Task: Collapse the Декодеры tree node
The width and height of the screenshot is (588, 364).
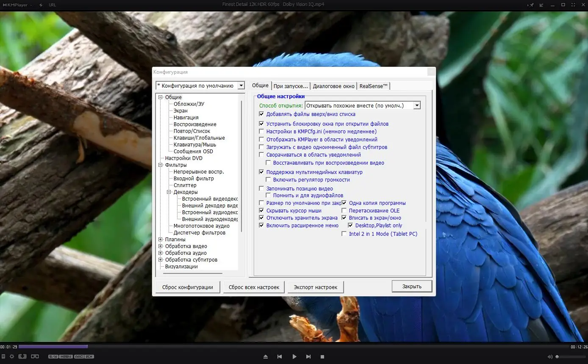Action: click(169, 192)
